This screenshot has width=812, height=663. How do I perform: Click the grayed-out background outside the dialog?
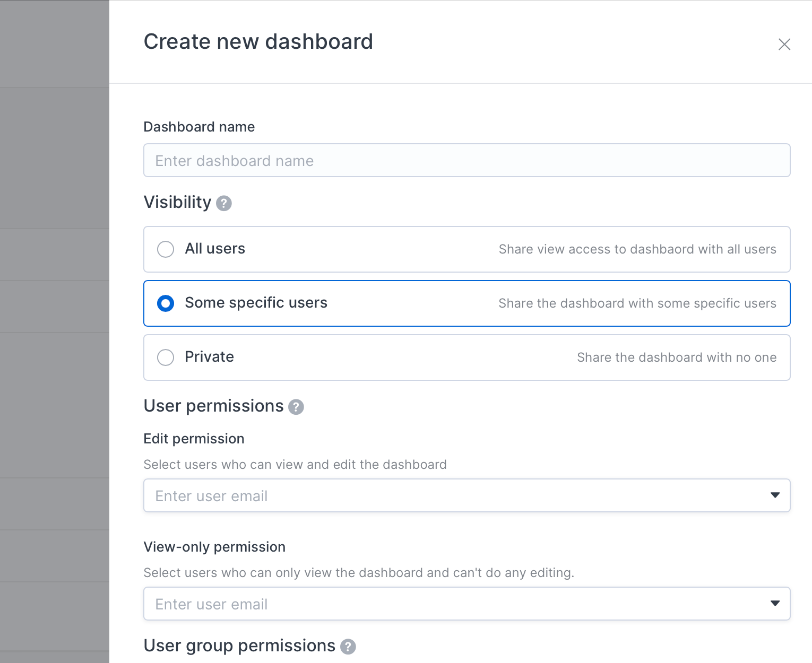[53, 318]
